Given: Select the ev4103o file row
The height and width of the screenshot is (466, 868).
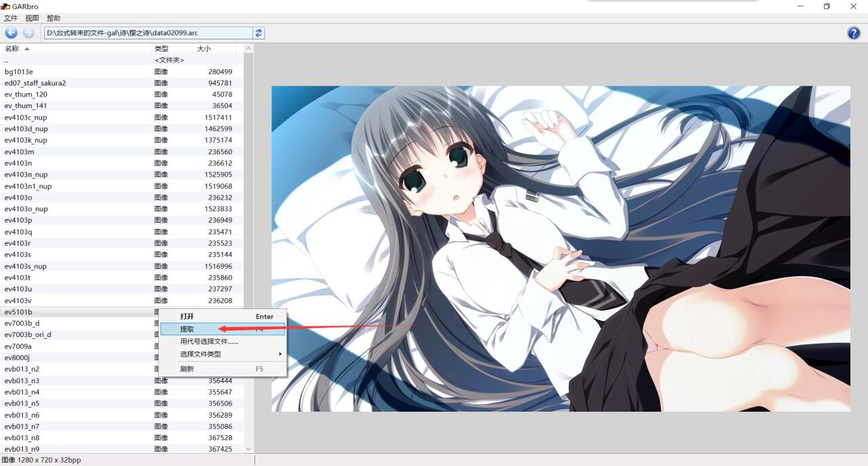Looking at the screenshot, I should [x=121, y=198].
